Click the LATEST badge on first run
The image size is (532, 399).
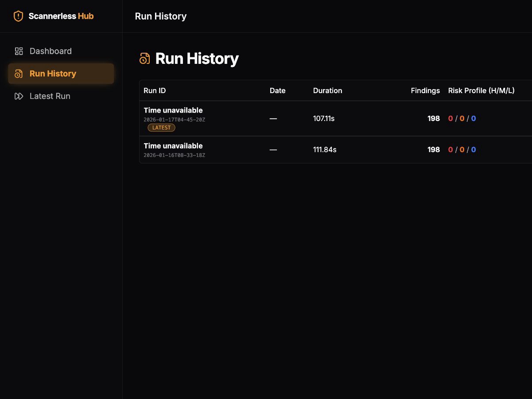coord(161,128)
